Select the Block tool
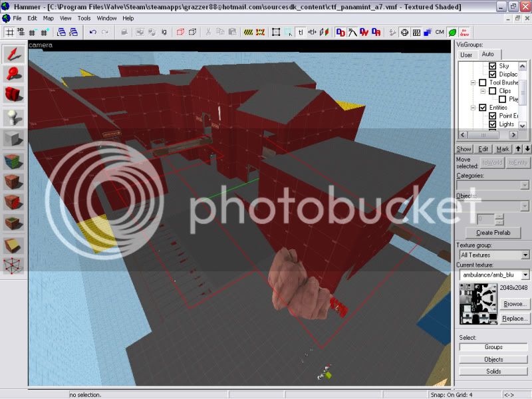 pos(13,138)
